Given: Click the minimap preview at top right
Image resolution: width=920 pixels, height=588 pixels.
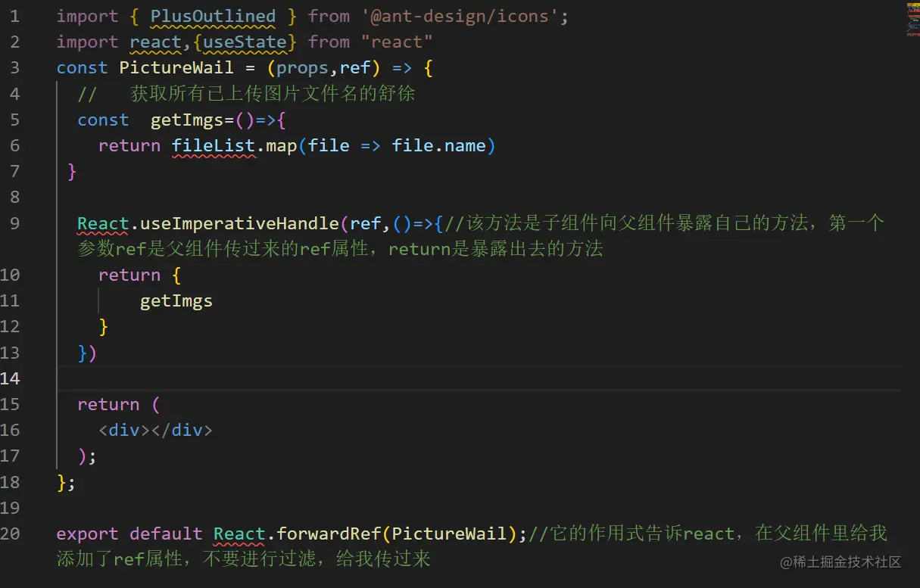Looking at the screenshot, I should [x=911, y=19].
